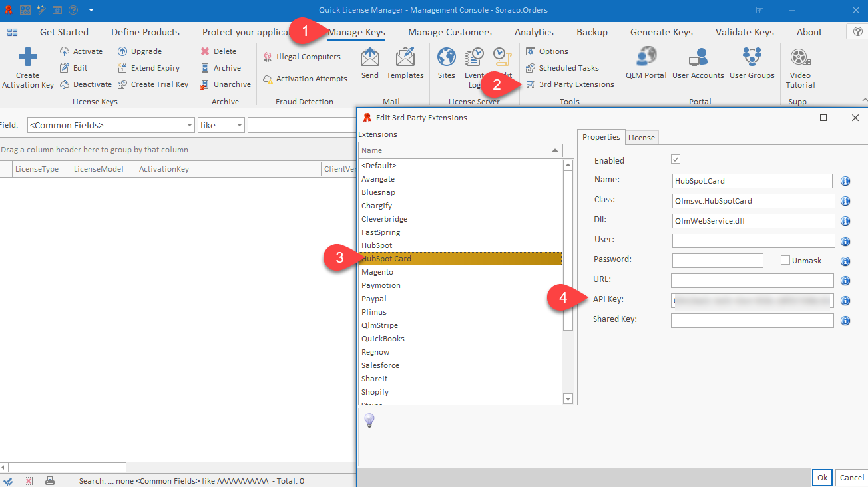The width and height of the screenshot is (868, 487).
Task: Click the User input field
Action: click(754, 241)
